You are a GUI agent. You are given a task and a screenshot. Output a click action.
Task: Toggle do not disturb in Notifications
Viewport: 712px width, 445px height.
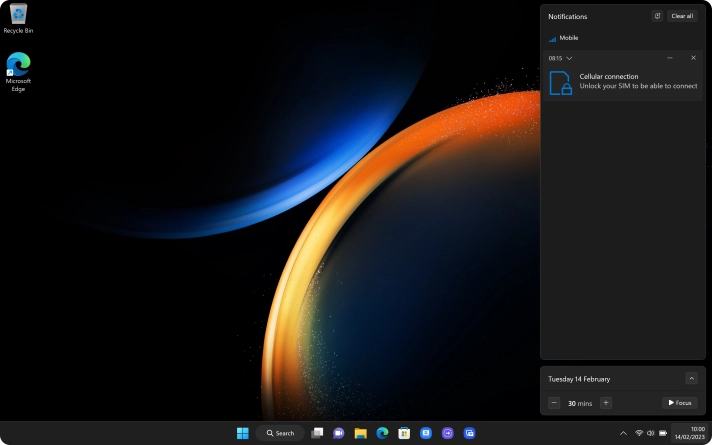click(657, 16)
